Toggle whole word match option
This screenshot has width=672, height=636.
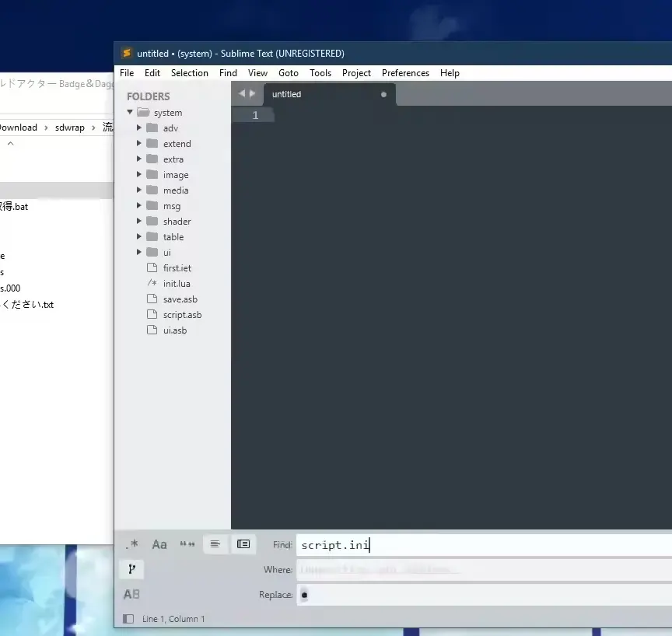point(187,544)
